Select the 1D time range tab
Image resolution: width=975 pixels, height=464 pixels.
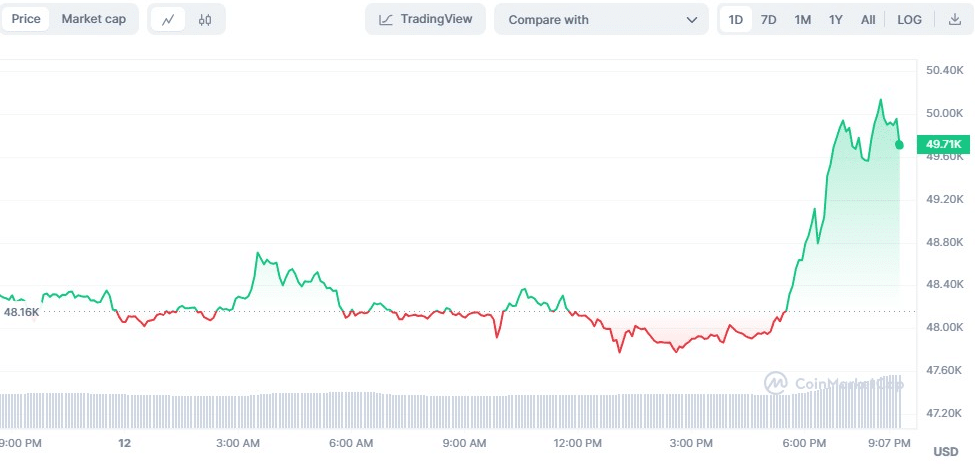click(736, 19)
